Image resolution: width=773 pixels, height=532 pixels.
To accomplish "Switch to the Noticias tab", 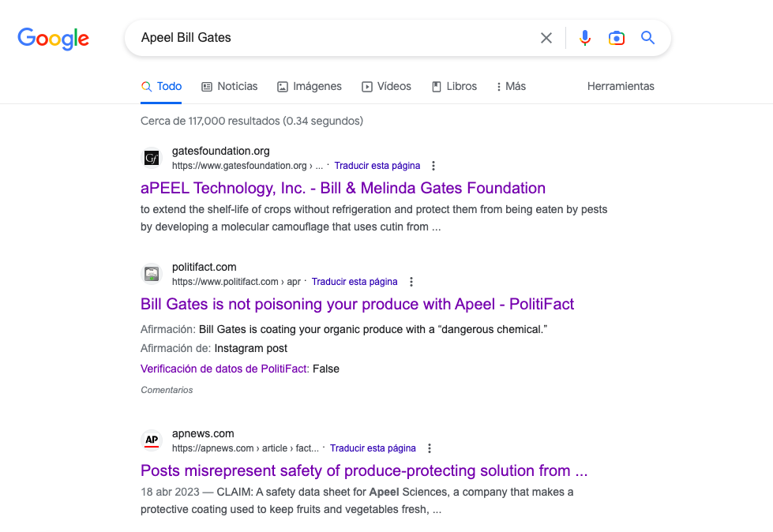I will pyautogui.click(x=229, y=86).
